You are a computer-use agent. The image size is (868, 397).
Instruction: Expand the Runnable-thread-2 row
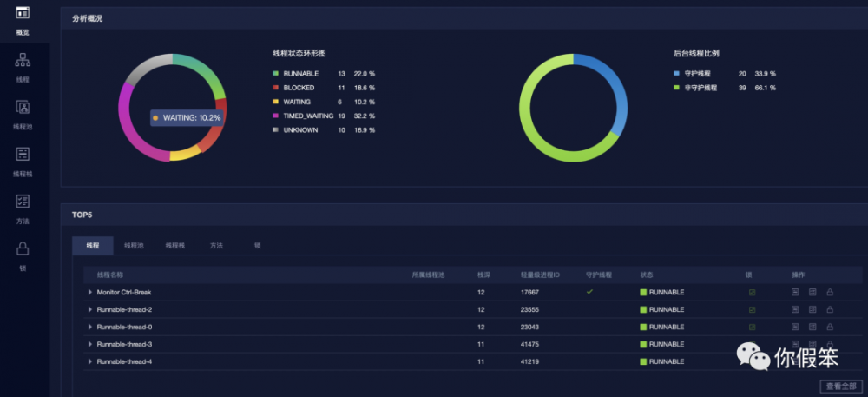pyautogui.click(x=90, y=309)
